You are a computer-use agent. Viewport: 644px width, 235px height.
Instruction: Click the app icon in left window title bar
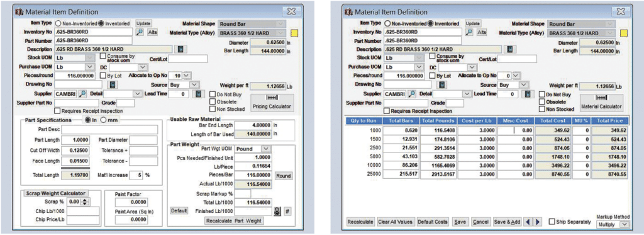[x=19, y=12]
